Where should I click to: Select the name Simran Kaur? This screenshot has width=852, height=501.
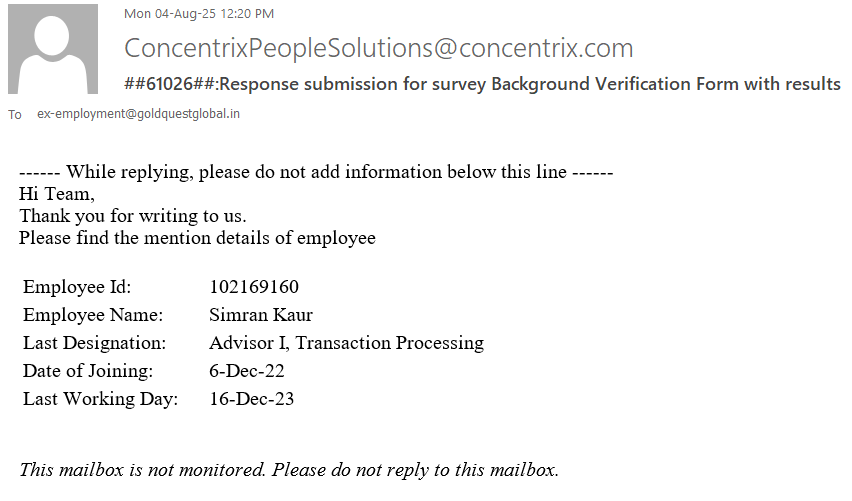tap(261, 315)
